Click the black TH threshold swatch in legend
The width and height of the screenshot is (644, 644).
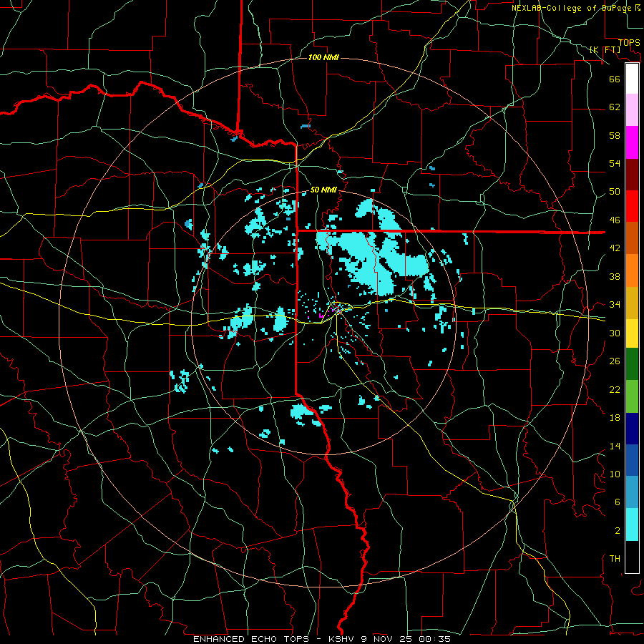click(x=632, y=557)
